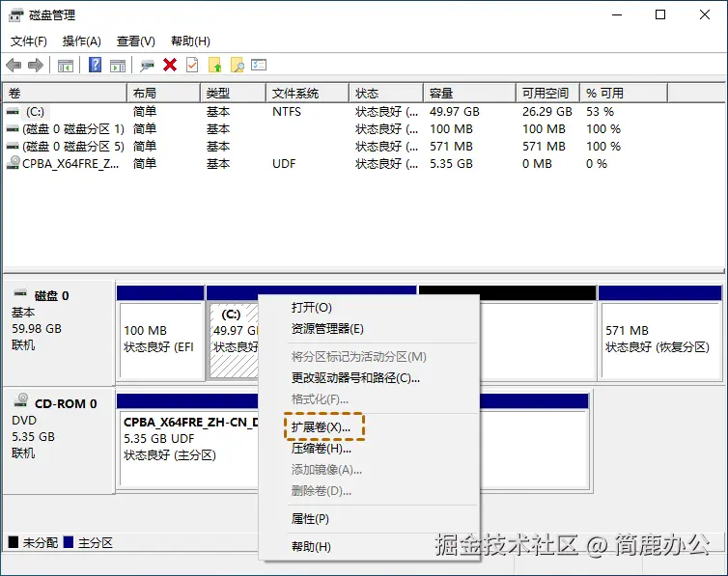Viewport: 728px width, 576px height.
Task: Open the 操作(A) menu
Action: click(x=82, y=41)
